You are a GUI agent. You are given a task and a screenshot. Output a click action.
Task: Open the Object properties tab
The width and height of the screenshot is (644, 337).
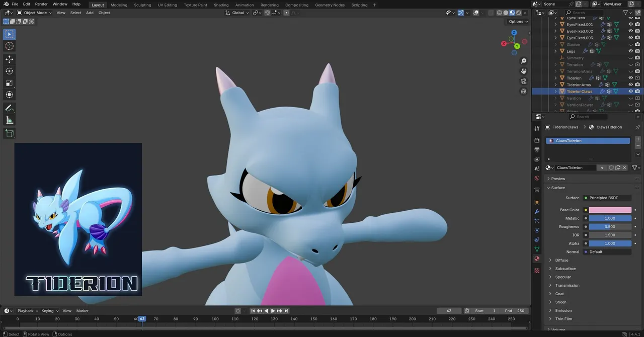(x=537, y=202)
